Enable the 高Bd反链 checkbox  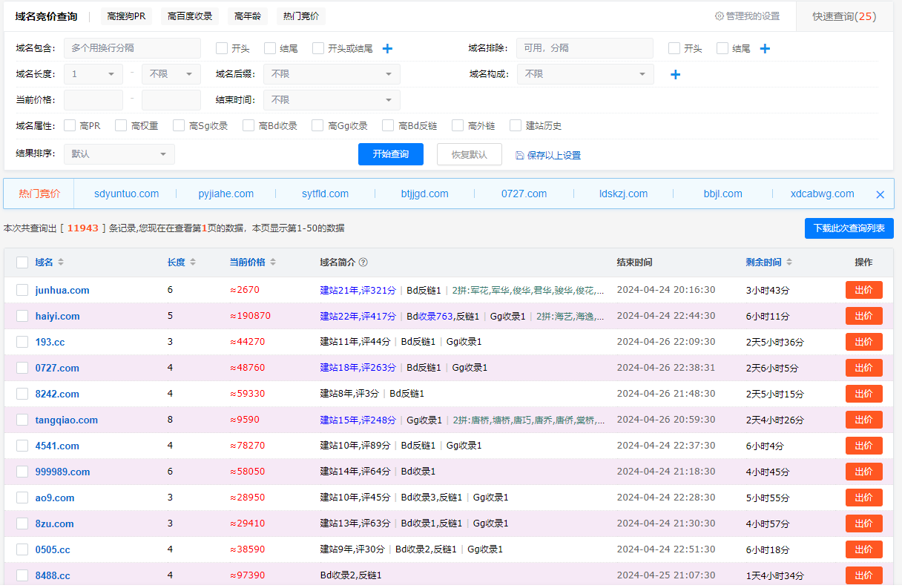click(388, 125)
